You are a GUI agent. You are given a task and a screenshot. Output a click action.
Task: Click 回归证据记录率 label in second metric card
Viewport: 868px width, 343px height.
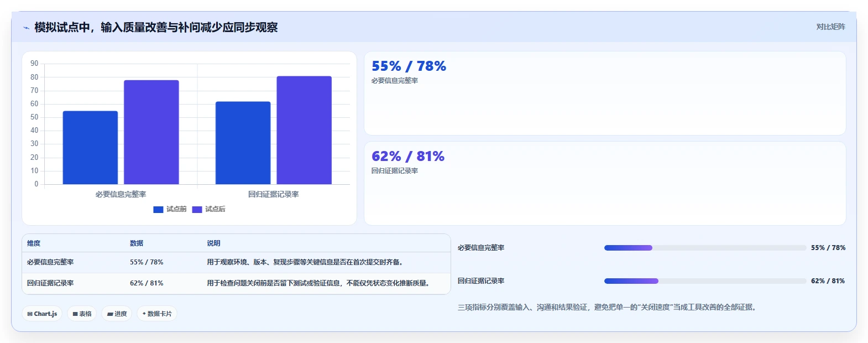coord(395,171)
